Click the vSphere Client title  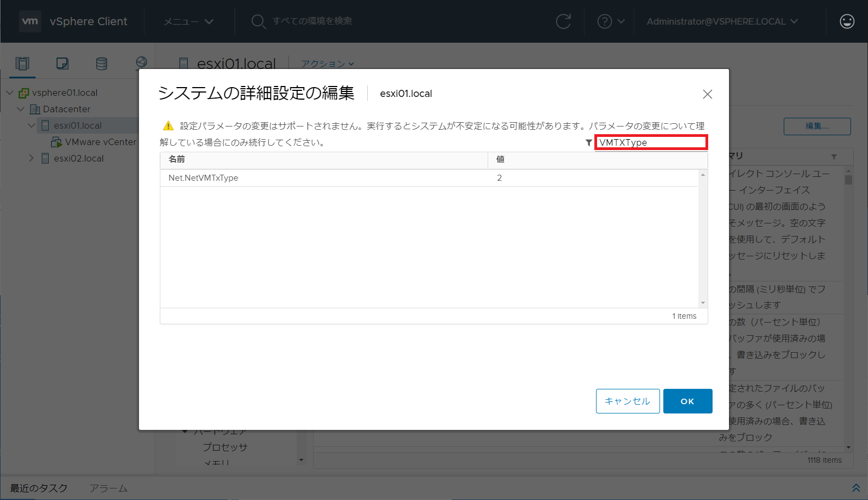coord(89,21)
